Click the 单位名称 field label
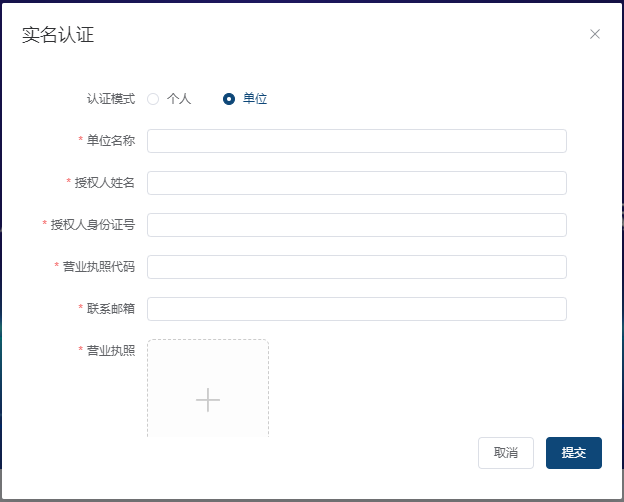This screenshot has height=502, width=624. point(110,141)
